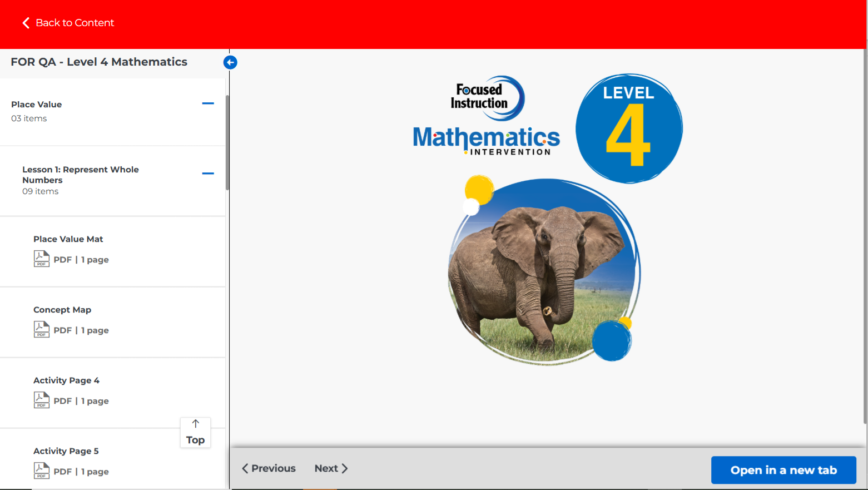This screenshot has height=490, width=868.
Task: Click the sidebar vertical scrollbar
Action: 227,142
